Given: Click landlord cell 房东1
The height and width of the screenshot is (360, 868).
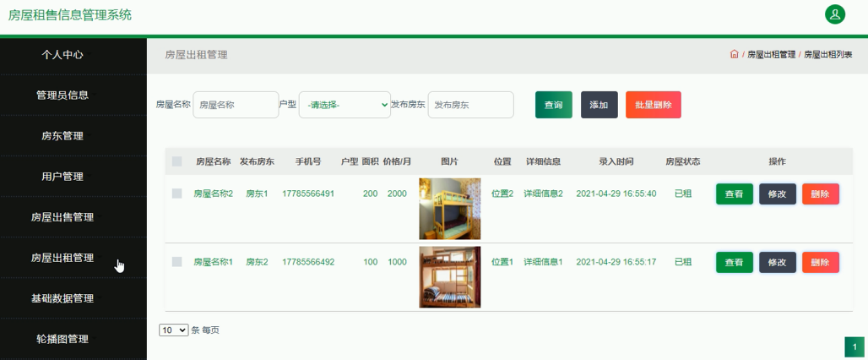Looking at the screenshot, I should (x=257, y=194).
